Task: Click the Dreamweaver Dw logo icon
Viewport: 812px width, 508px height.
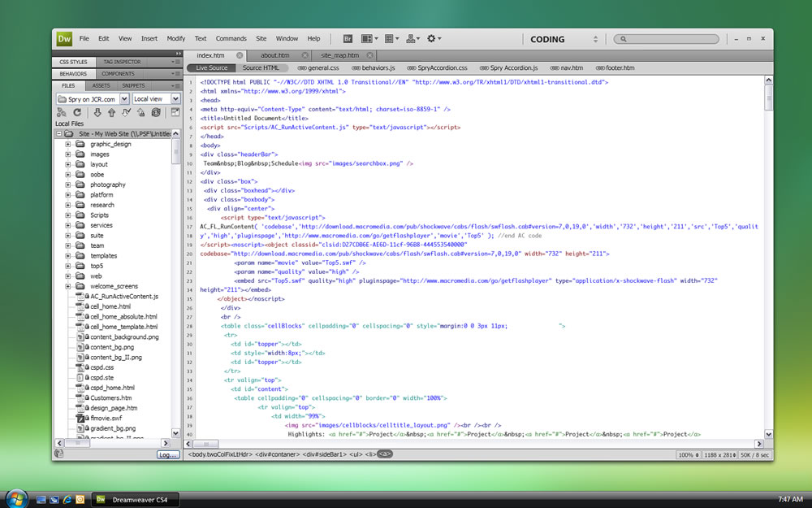Action: (64, 39)
